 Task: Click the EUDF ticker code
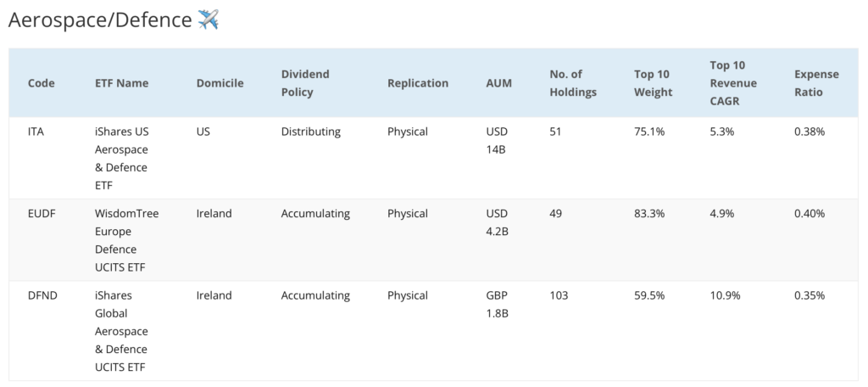41,214
